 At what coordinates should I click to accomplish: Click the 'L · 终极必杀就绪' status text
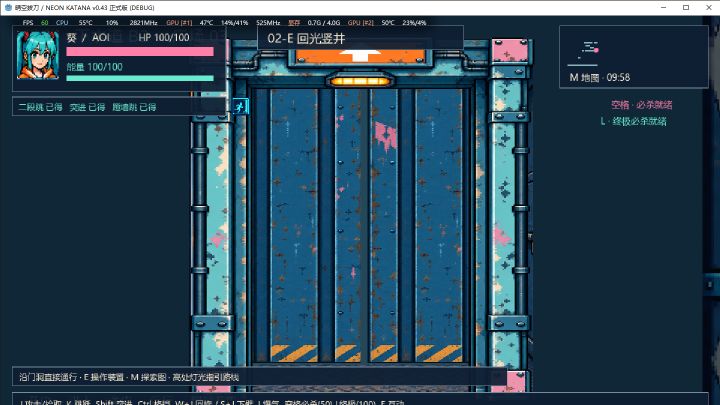633,121
